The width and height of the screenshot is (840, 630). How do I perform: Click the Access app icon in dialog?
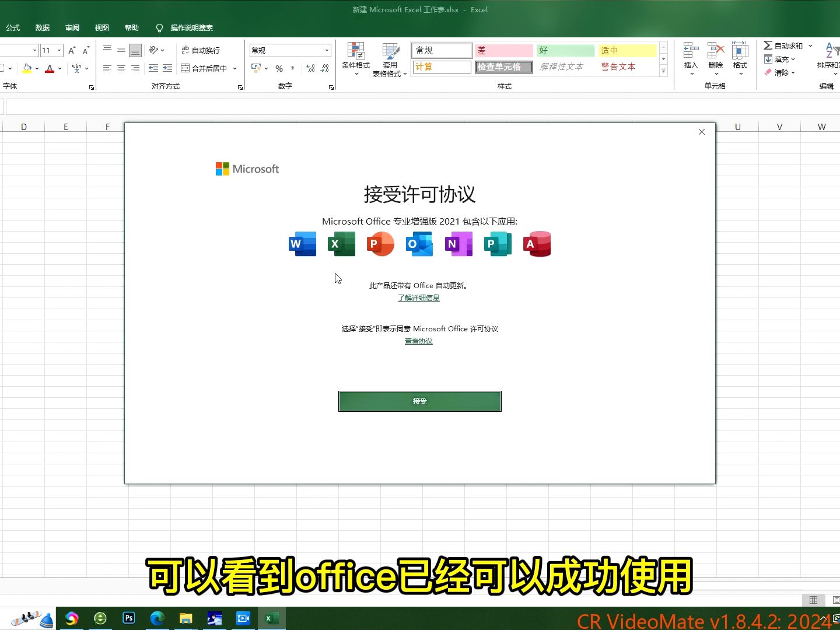537,244
